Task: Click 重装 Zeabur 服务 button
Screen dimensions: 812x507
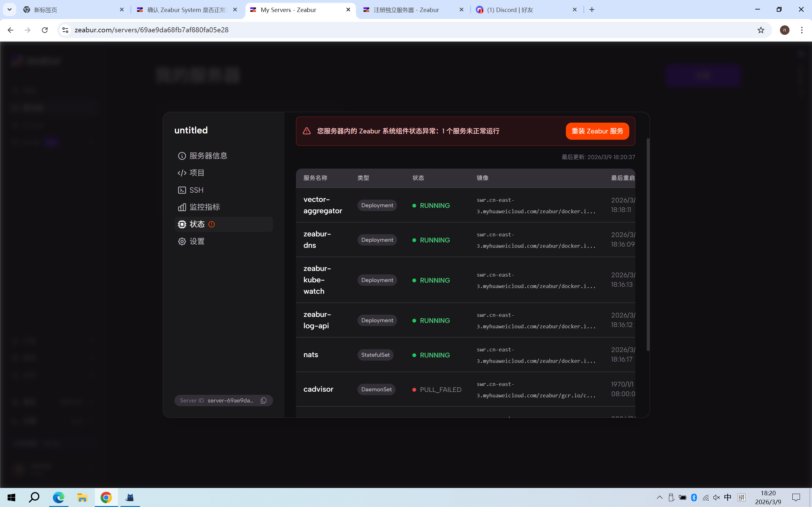Action: [x=597, y=131]
